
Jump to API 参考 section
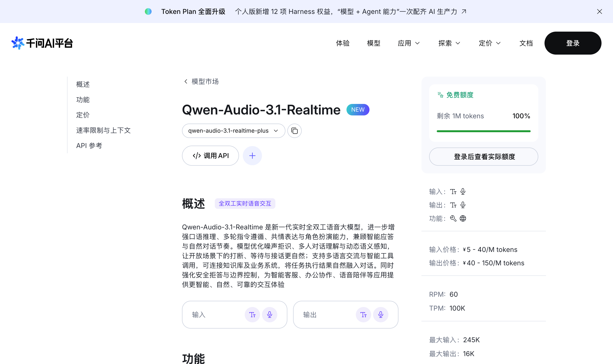click(89, 146)
